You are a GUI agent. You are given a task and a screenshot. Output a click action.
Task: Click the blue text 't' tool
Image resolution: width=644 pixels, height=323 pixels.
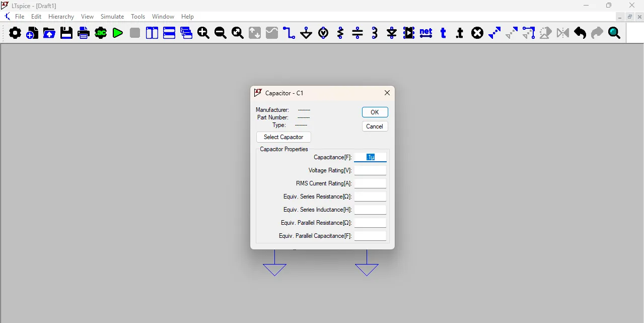tap(443, 33)
